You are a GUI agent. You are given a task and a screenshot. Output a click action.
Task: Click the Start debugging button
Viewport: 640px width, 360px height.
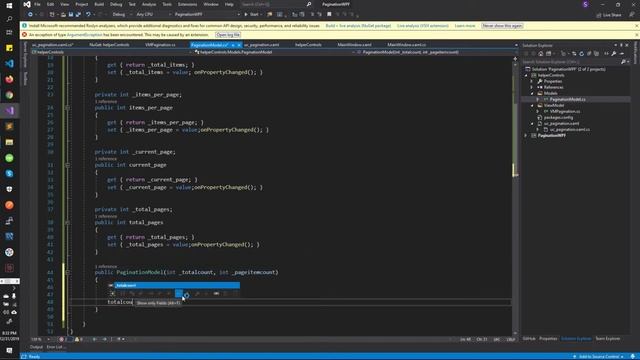tap(252, 14)
